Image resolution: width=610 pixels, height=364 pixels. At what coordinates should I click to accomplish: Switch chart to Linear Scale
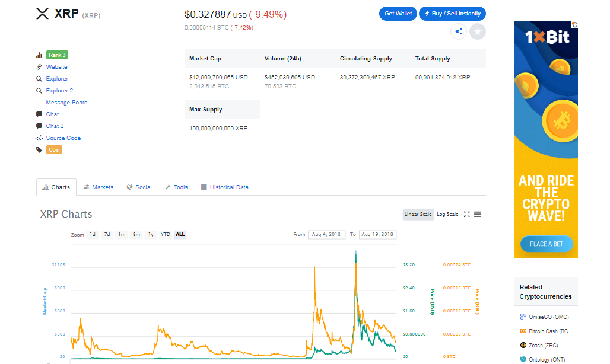pos(418,215)
